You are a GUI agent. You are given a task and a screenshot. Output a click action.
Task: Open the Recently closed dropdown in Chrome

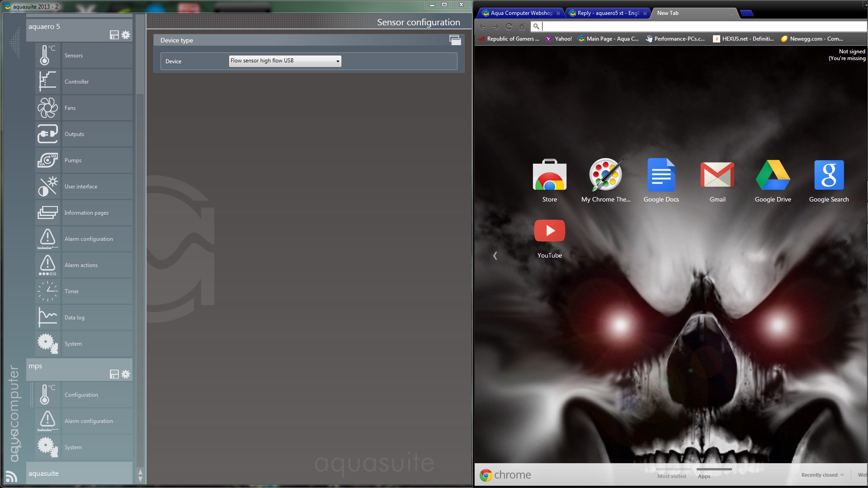[x=822, y=475]
